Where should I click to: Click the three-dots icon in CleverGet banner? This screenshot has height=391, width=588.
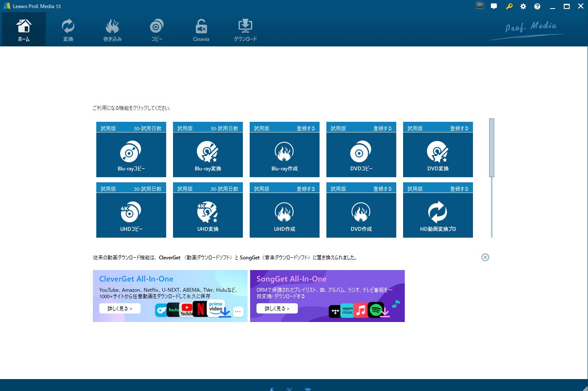click(x=238, y=312)
